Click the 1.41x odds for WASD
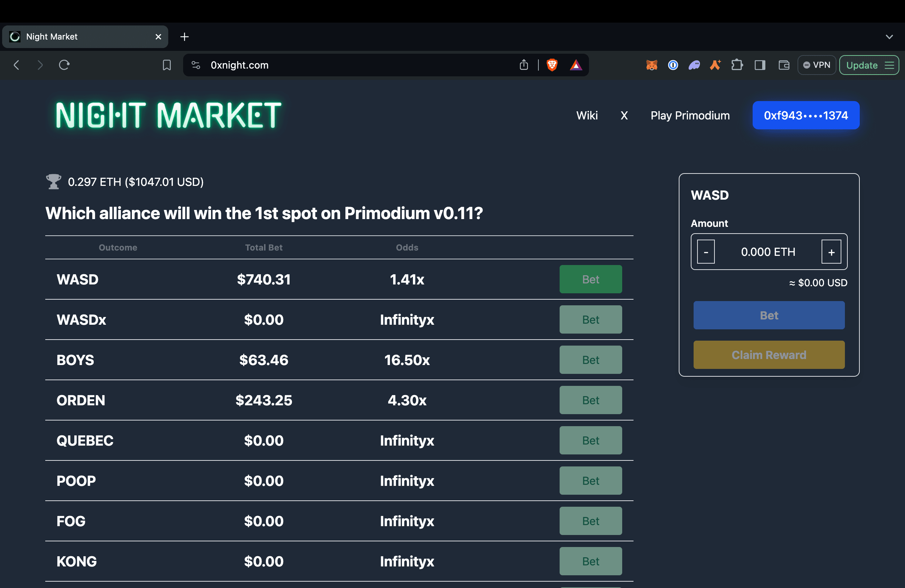Image resolution: width=905 pixels, height=588 pixels. pyautogui.click(x=407, y=280)
